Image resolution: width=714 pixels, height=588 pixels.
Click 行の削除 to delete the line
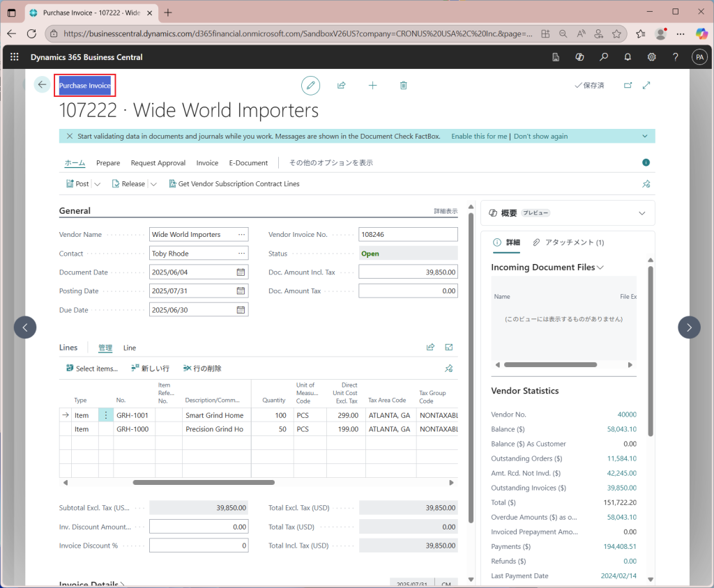[202, 368]
